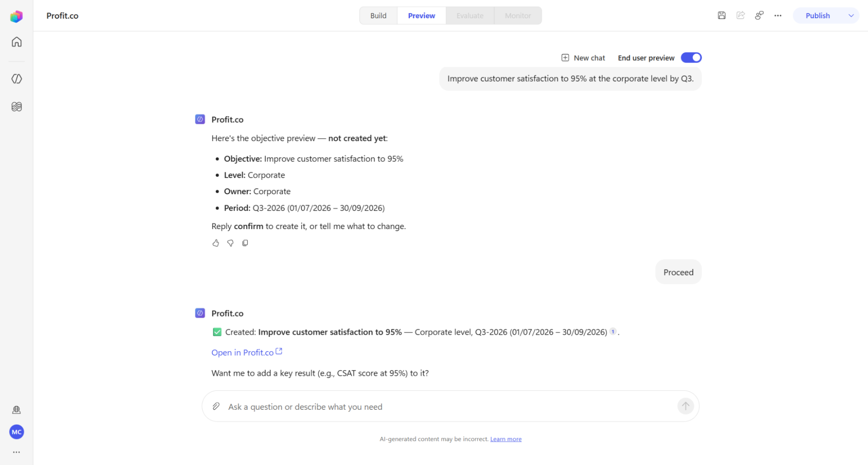Open the Flows wave icon in sidebar

tap(17, 106)
